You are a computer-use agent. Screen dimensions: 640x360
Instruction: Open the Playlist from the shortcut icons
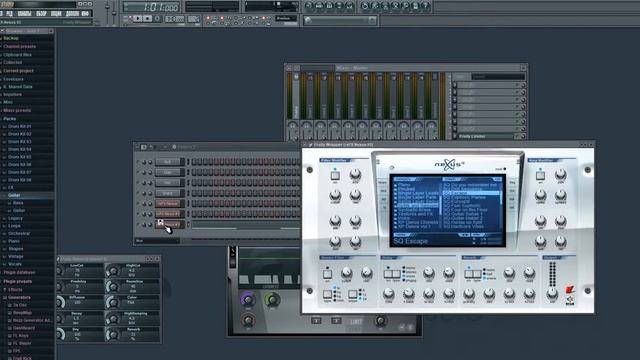coord(309,5)
